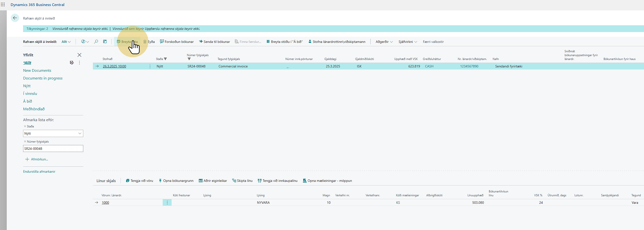Click the Númer fylgiskjals filter field SR24-00048
644x230 pixels.
point(53,149)
